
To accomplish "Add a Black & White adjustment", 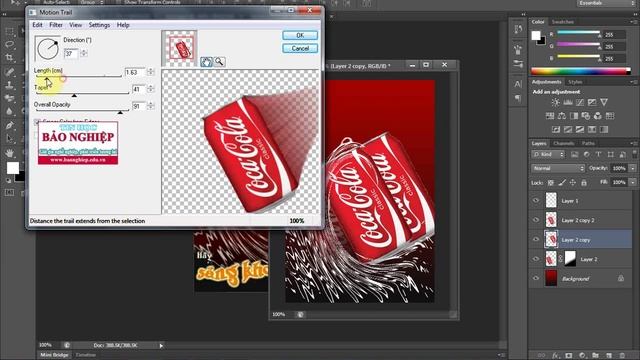I will click(574, 116).
